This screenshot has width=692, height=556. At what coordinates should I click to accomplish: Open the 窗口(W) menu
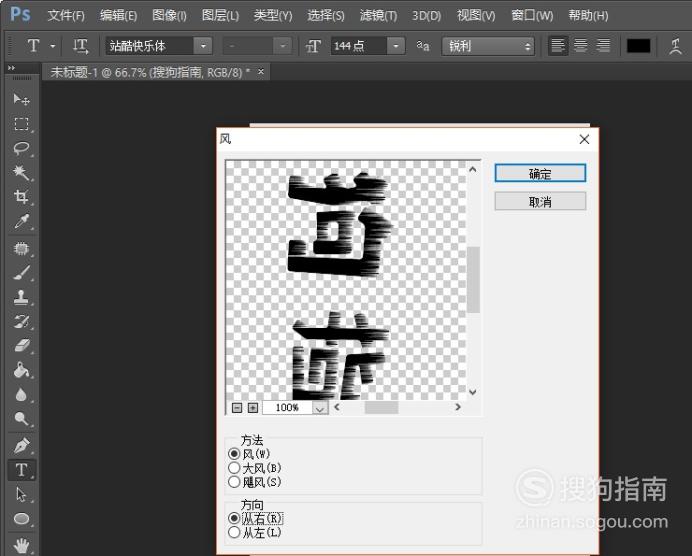coord(532,16)
